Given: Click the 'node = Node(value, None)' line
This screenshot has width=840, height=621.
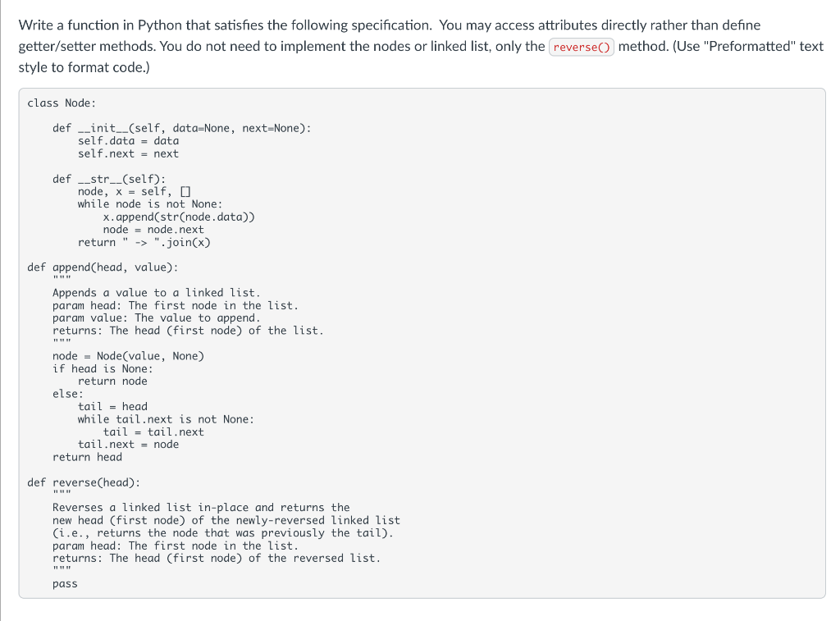Looking at the screenshot, I should (128, 356).
